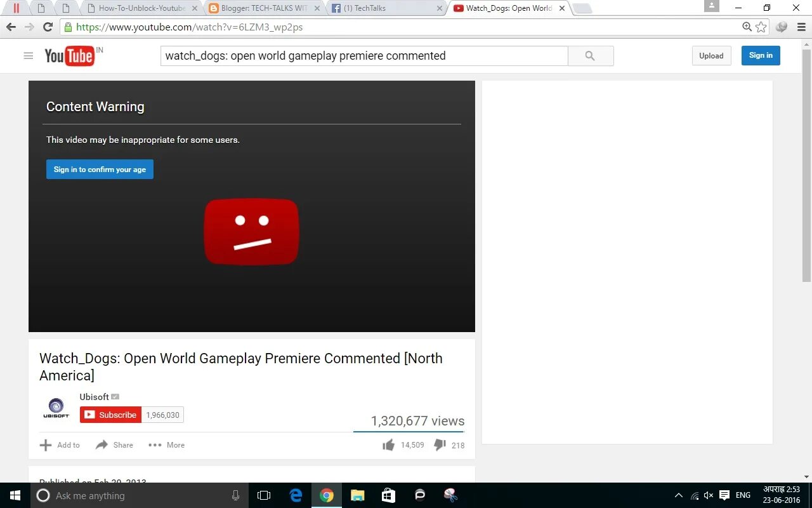Select the Watch_Dogs YouTube tab
Viewport: 812px width, 508px height.
click(x=507, y=8)
